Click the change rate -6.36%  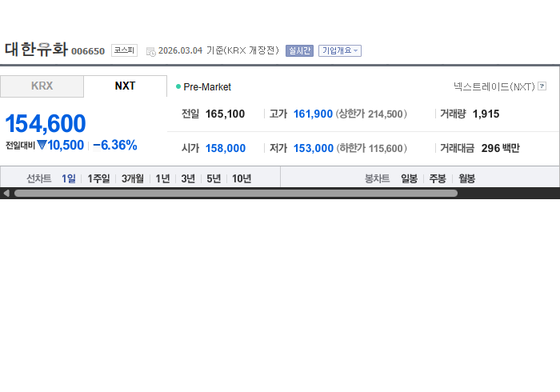tap(114, 145)
